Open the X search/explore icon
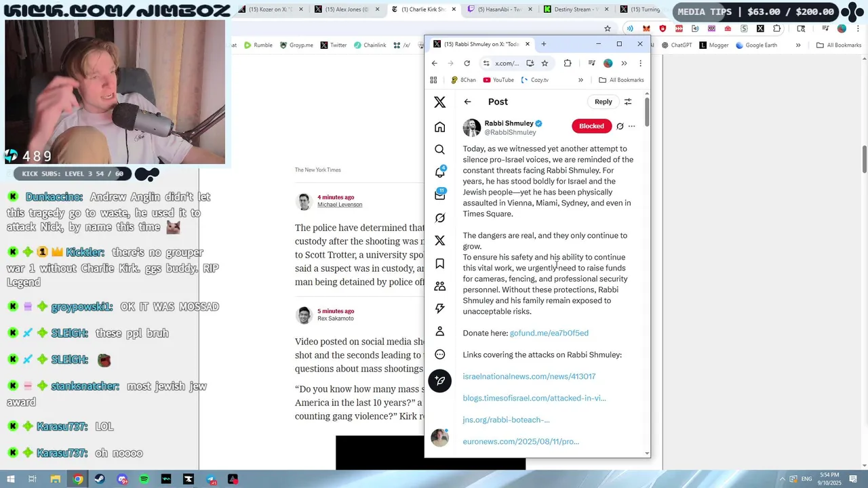868x488 pixels. tap(439, 150)
